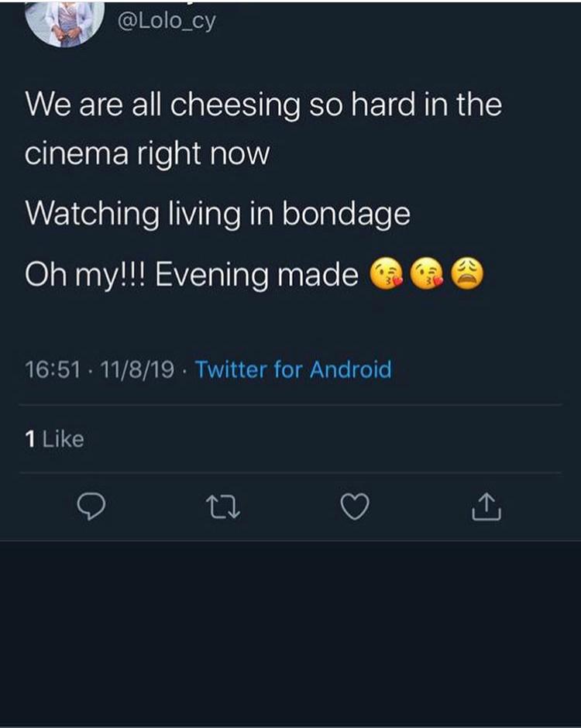Like the tweet with the heart icon

(x=356, y=507)
